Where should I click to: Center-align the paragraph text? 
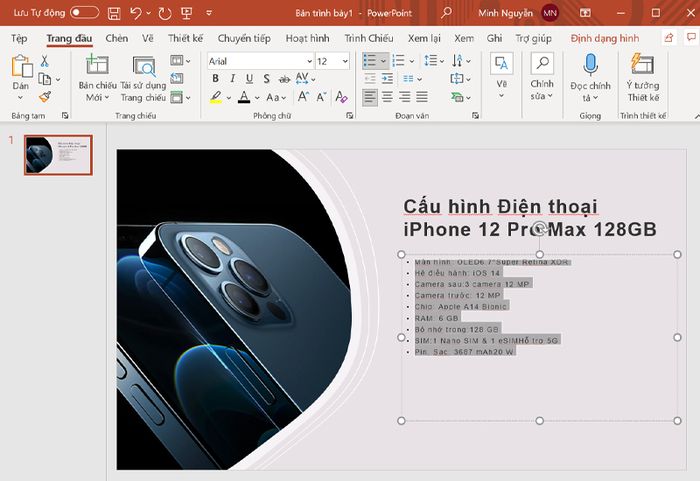coord(387,96)
